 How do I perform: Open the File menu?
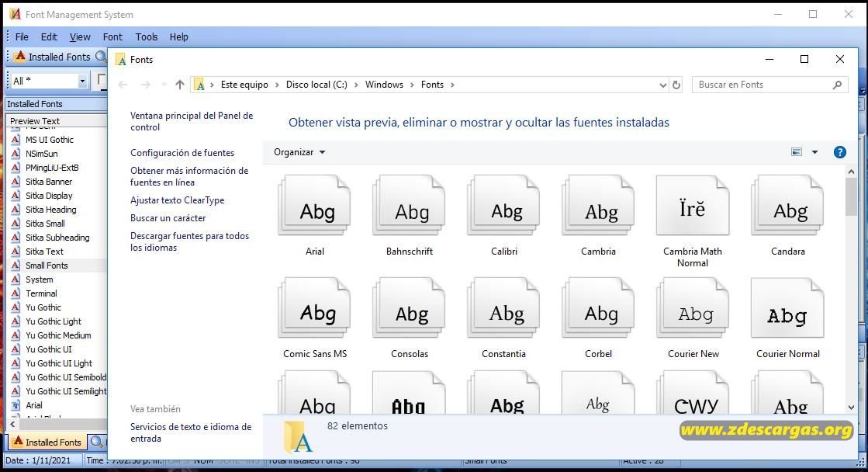point(22,36)
